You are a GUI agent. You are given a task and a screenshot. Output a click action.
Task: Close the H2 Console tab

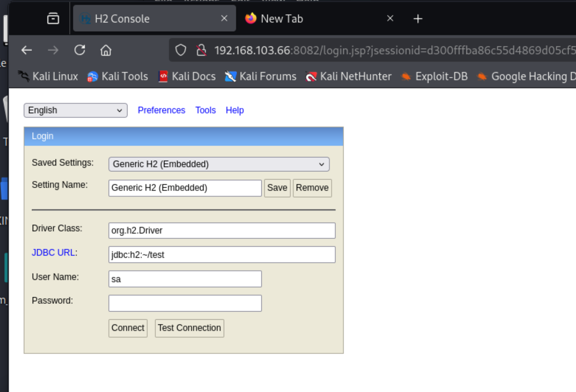[x=224, y=18]
